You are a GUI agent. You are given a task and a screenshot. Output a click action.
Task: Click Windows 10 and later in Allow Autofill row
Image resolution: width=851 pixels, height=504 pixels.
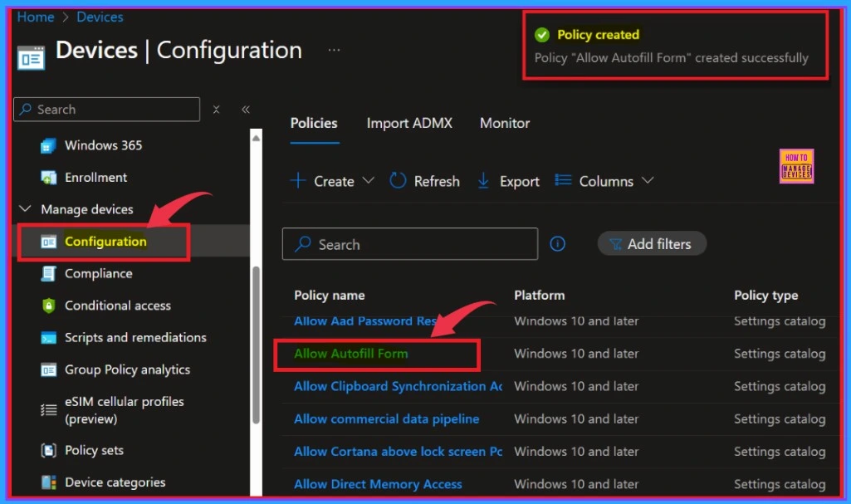pos(576,354)
